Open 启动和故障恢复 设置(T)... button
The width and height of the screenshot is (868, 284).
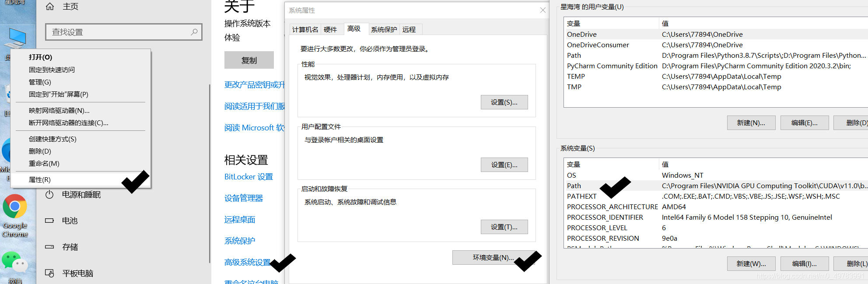504,227
